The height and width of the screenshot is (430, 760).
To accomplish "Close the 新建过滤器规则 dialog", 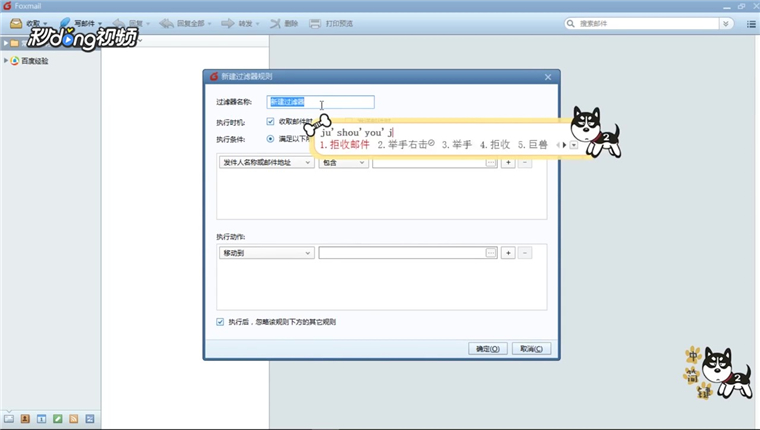I will (x=548, y=77).
